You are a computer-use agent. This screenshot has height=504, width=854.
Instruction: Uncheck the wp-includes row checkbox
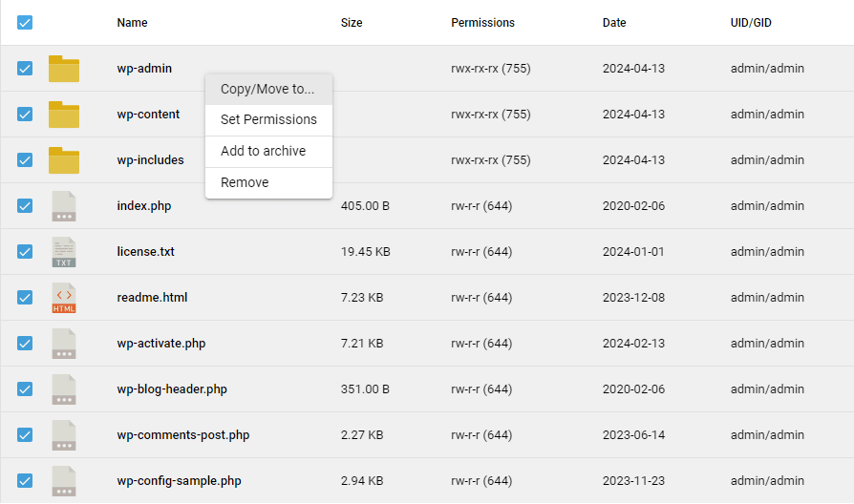tap(25, 159)
